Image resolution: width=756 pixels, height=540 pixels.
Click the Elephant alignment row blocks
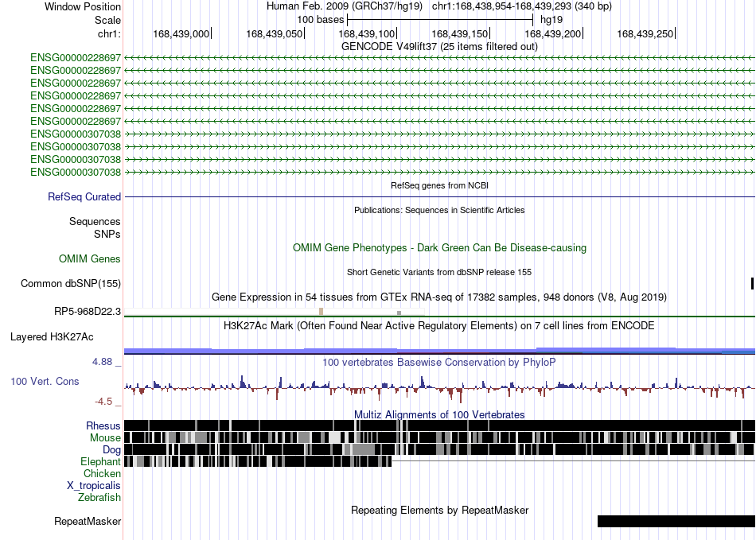[x=258, y=461]
